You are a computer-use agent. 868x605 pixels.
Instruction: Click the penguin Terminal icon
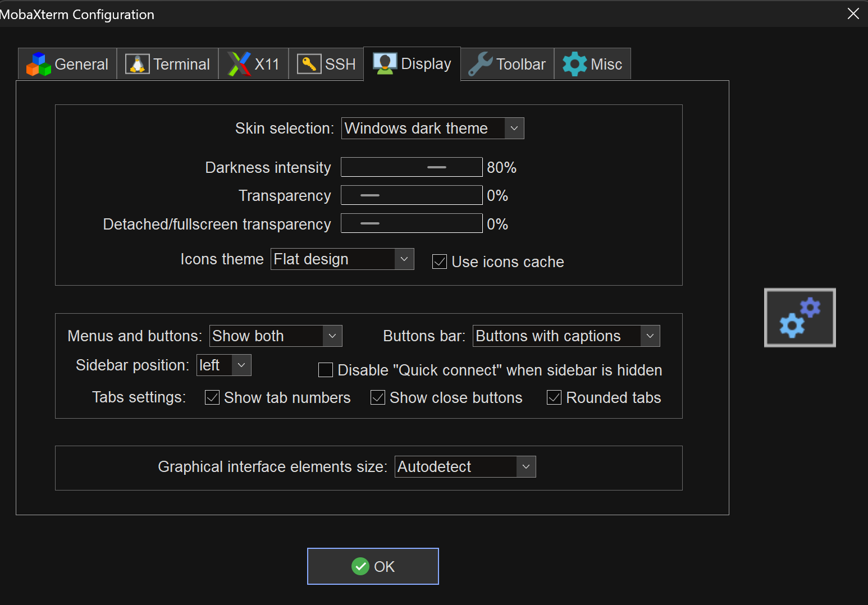point(137,64)
